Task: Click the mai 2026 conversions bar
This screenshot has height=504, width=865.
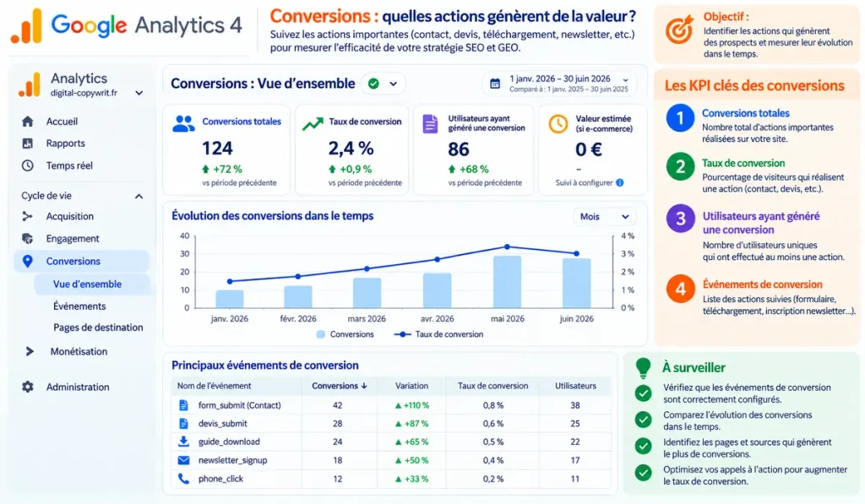Action: click(507, 282)
